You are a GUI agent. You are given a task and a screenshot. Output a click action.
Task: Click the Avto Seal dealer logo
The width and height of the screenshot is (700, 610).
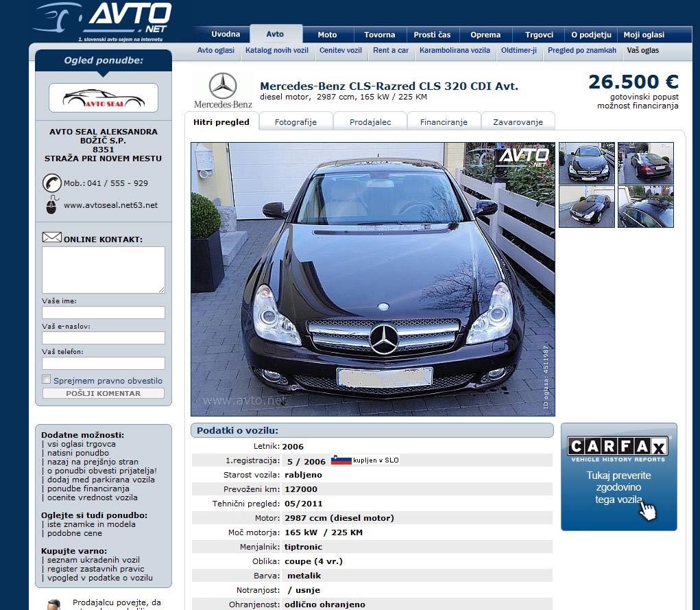point(103,98)
